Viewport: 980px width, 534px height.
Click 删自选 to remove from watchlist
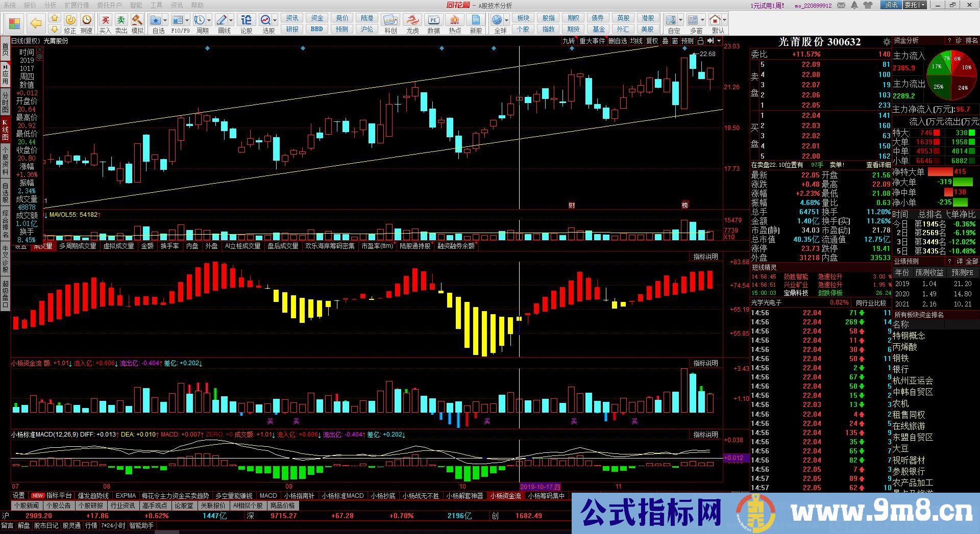(x=618, y=41)
